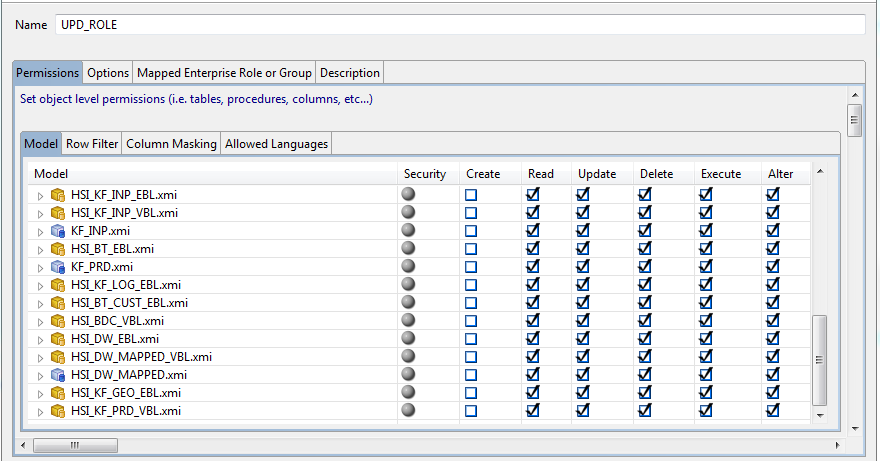Click the KF_PRD.xmi model icon

pyautogui.click(x=58, y=267)
